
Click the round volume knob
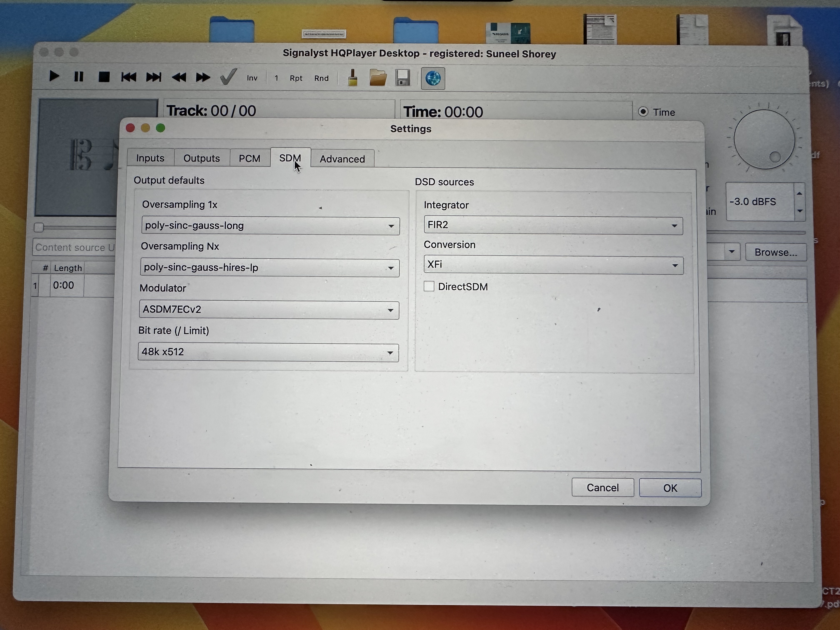pyautogui.click(x=764, y=139)
